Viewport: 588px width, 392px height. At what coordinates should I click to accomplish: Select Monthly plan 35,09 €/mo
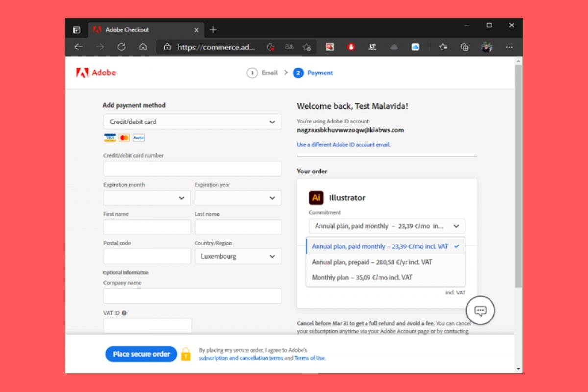click(386, 278)
